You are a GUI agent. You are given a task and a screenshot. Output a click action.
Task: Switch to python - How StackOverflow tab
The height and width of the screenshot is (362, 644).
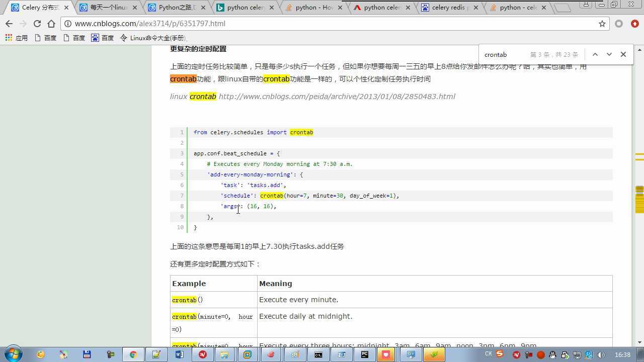313,8
